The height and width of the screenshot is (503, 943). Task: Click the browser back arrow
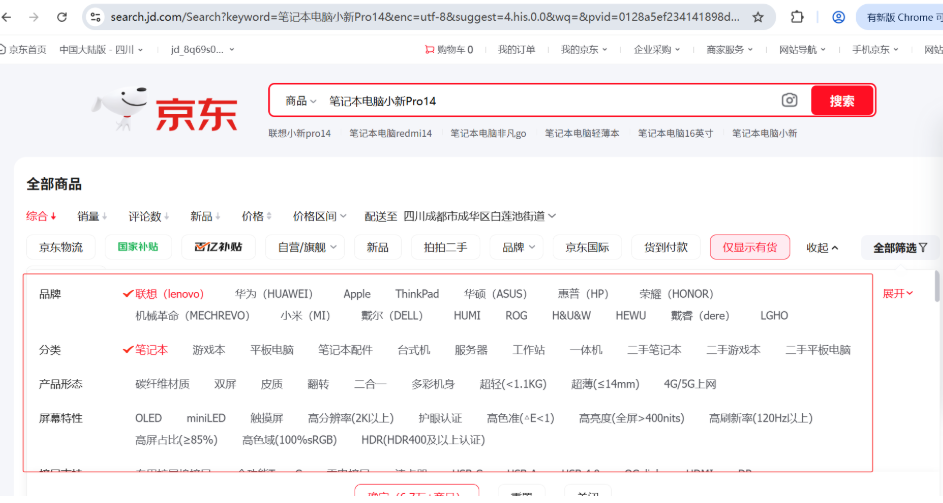point(7,17)
